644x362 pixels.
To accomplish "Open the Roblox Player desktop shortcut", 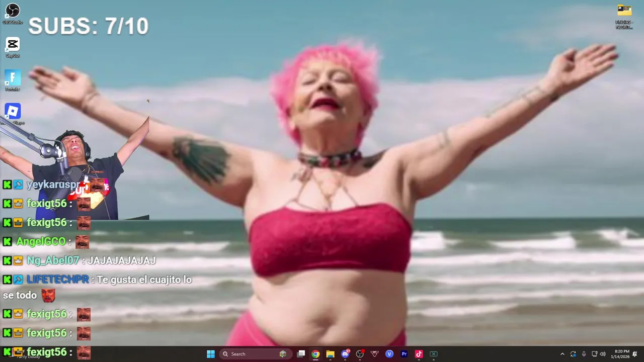I will pos(13,114).
